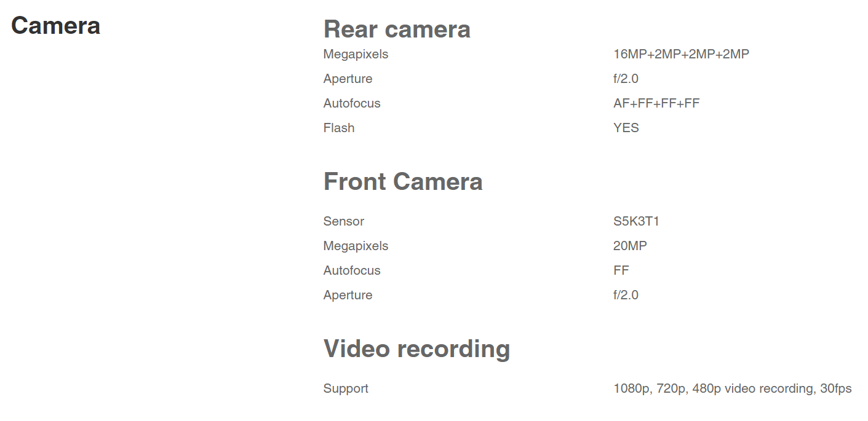Select the S5K3T1 sensor value
868x421 pixels.
click(636, 221)
